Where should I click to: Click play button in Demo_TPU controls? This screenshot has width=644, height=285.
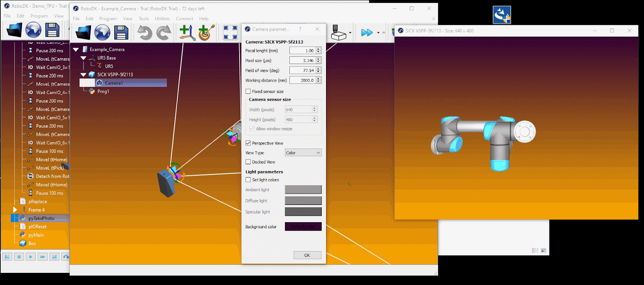31,256
